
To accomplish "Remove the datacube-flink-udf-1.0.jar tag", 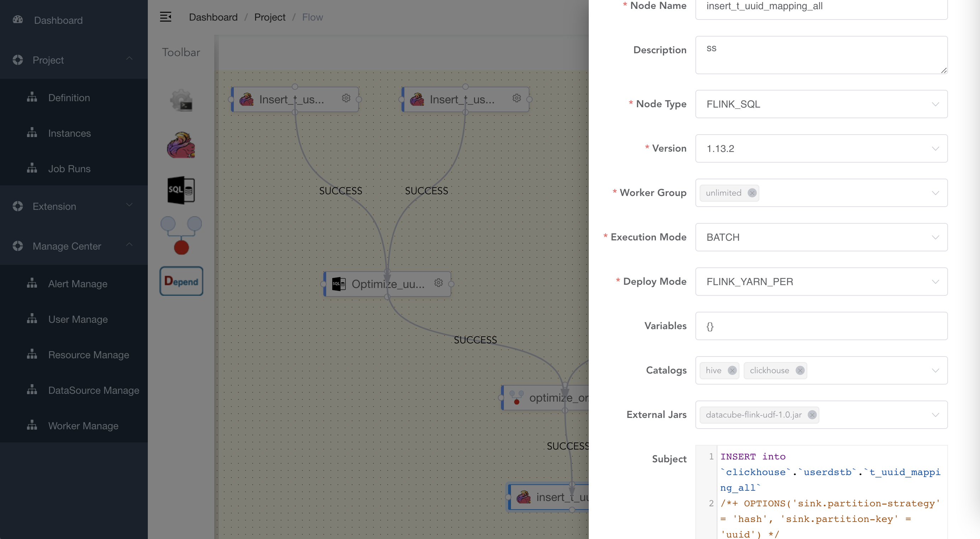I will click(x=813, y=414).
